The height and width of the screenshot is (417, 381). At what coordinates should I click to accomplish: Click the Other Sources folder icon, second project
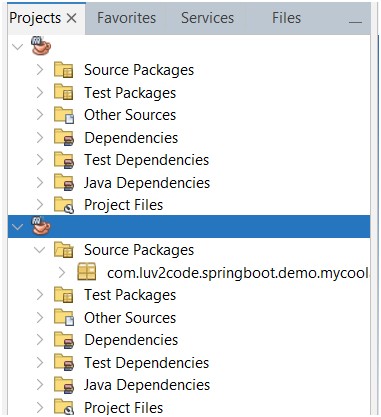click(x=63, y=317)
